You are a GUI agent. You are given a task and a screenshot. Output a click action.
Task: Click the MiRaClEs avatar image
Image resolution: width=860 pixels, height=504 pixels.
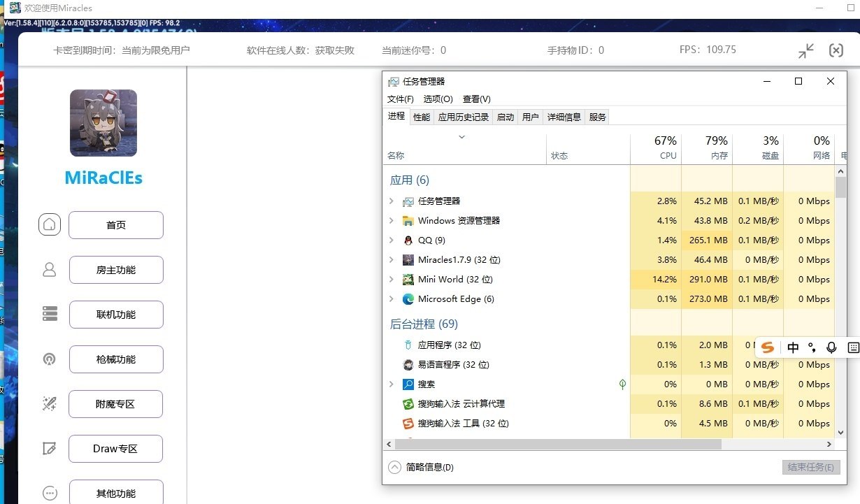point(103,123)
